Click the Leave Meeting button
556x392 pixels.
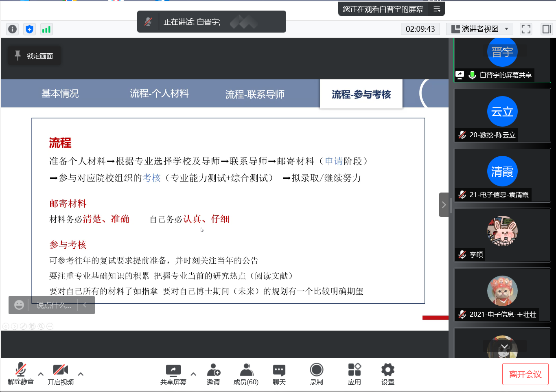tap(525, 374)
